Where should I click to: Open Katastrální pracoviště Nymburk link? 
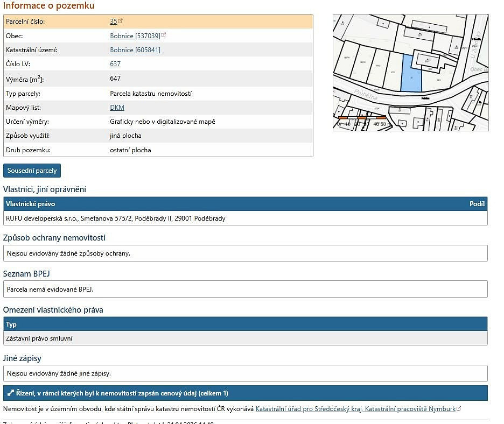(x=355, y=409)
